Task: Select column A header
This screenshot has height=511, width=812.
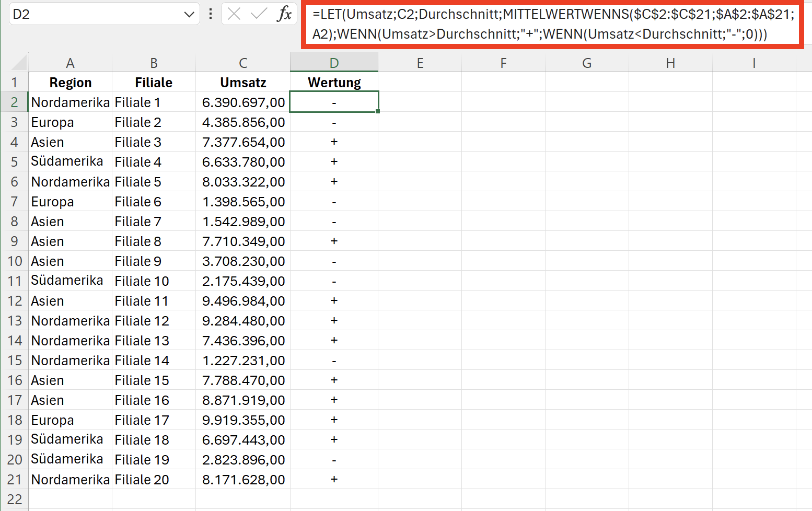Action: point(70,63)
